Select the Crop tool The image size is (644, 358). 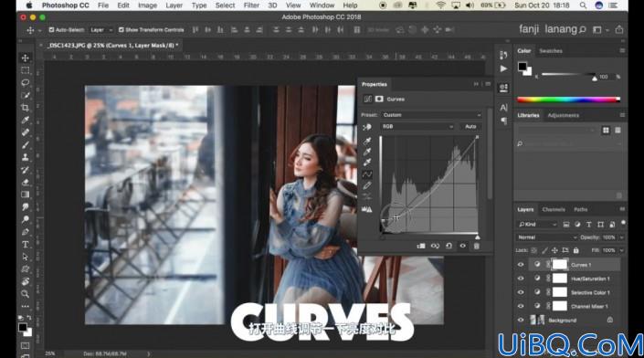coord(26,108)
